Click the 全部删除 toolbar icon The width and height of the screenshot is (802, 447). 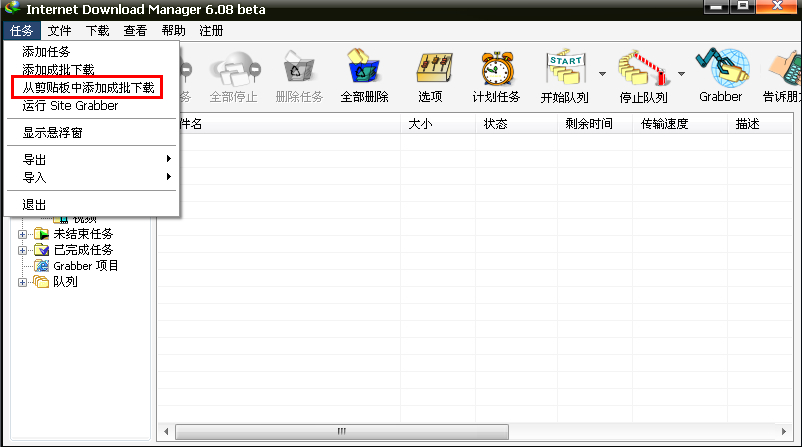click(x=364, y=77)
